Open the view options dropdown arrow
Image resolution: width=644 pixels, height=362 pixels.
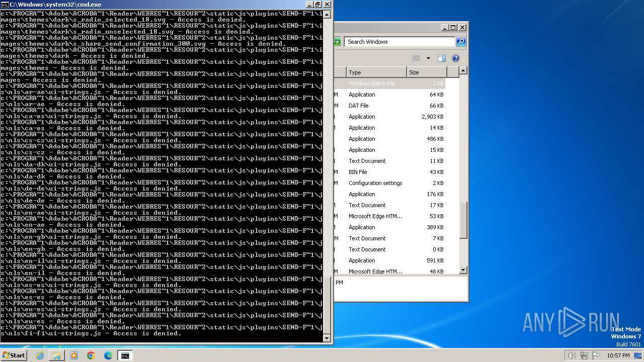(428, 58)
